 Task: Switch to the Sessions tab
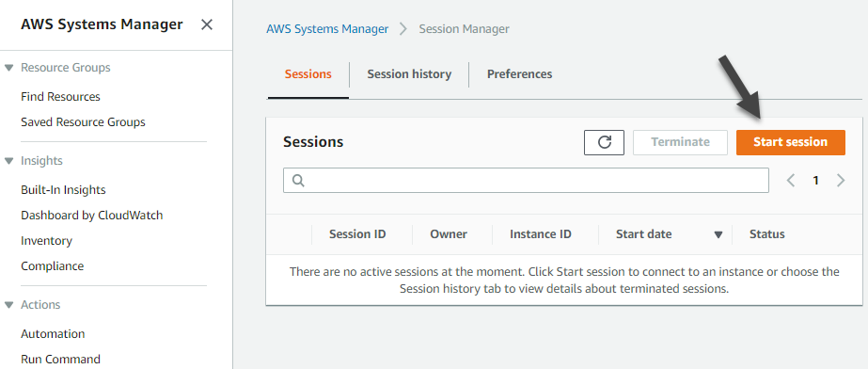coord(308,74)
